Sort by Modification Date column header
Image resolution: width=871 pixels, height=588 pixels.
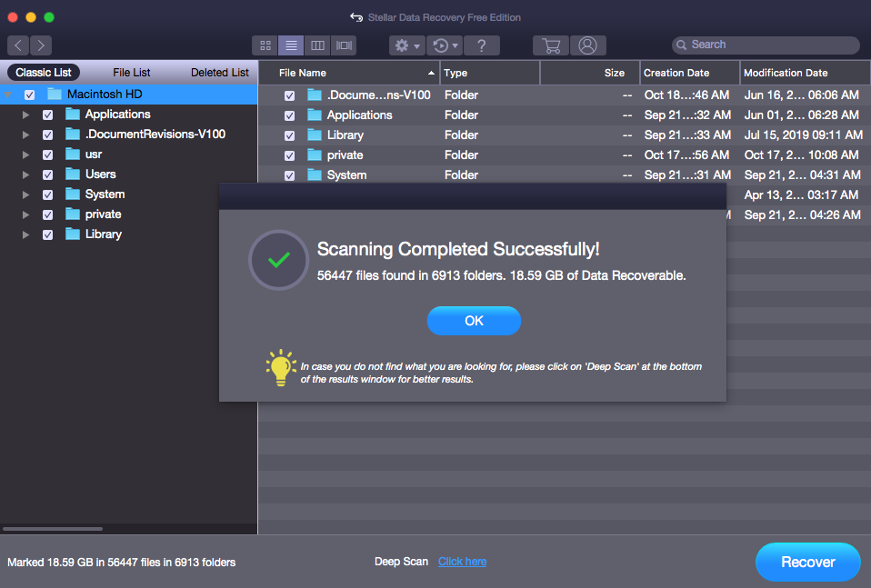coord(805,73)
